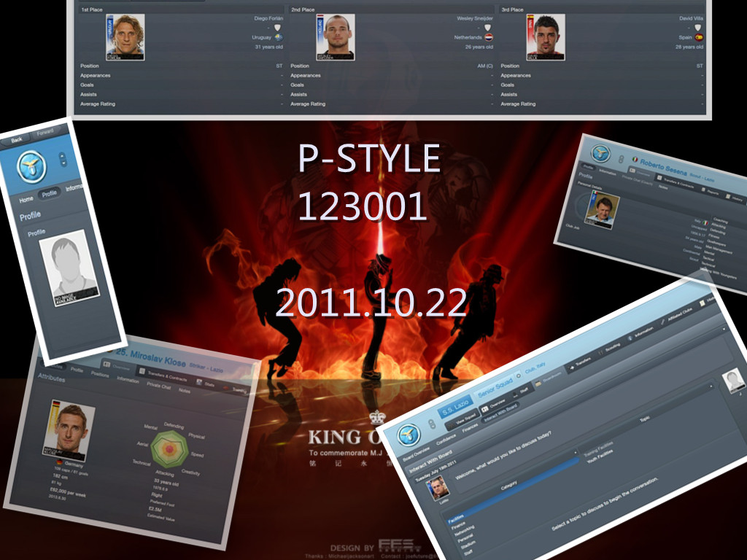Select the Home tab in the profile panel
The height and width of the screenshot is (560, 747).
point(26,200)
